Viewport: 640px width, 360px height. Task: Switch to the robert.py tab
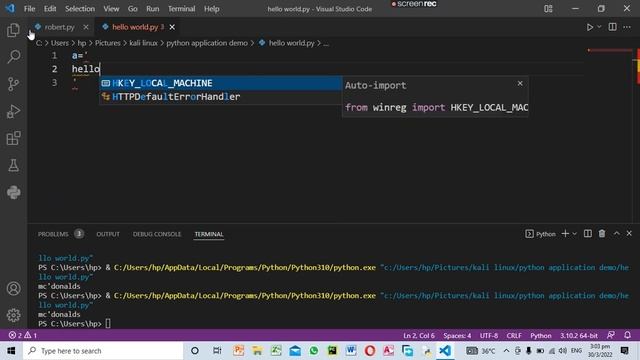point(60,27)
